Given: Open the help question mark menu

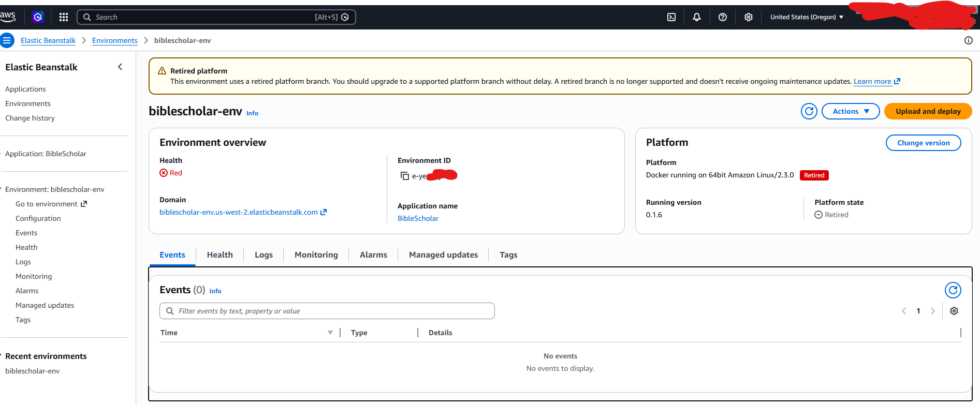Looking at the screenshot, I should pyautogui.click(x=723, y=17).
